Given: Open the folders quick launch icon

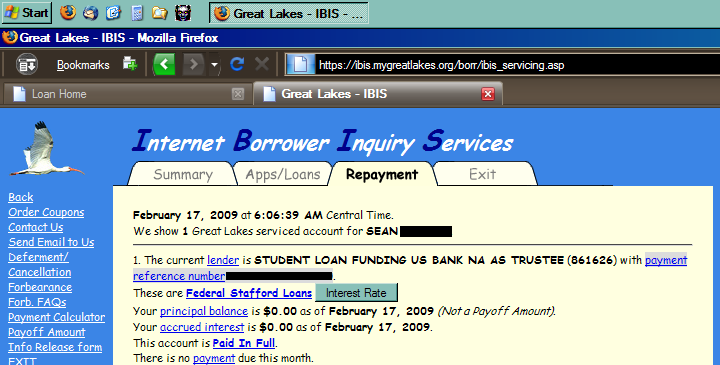Looking at the screenshot, I should [159, 13].
